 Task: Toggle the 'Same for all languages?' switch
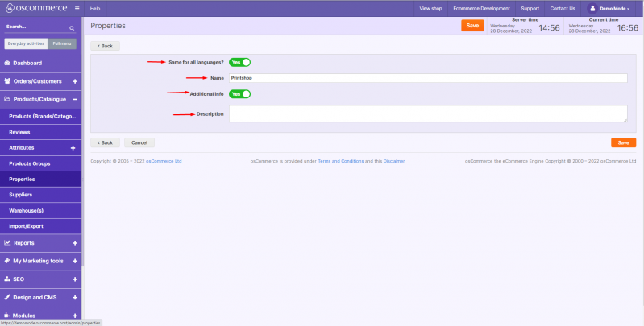click(240, 62)
